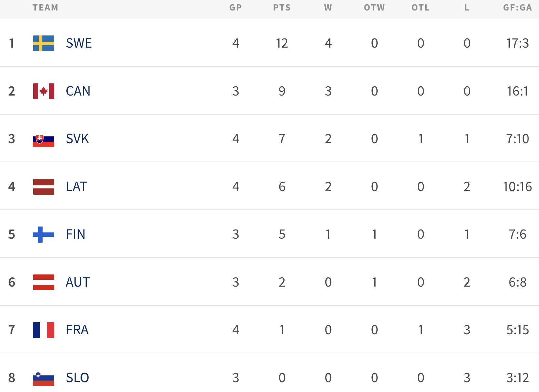This screenshot has width=539, height=392.
Task: Select the SVK team name
Action: coord(77,139)
